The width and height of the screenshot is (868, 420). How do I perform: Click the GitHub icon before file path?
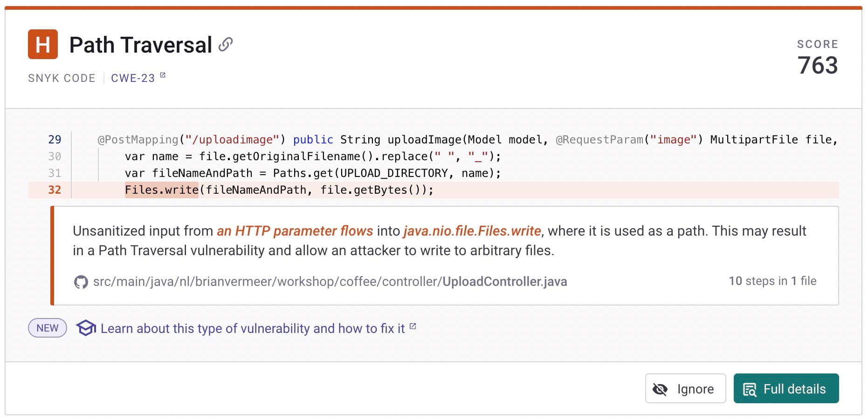click(x=81, y=282)
